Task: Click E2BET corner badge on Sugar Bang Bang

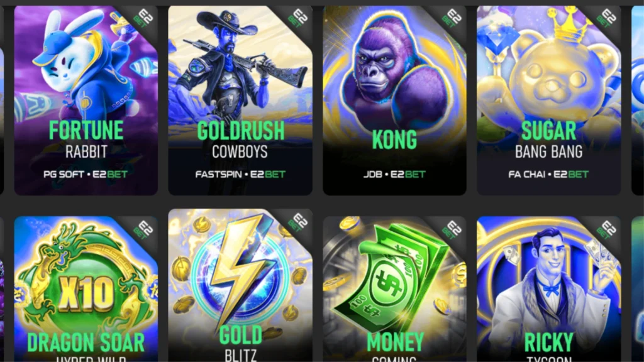Action: (x=606, y=18)
